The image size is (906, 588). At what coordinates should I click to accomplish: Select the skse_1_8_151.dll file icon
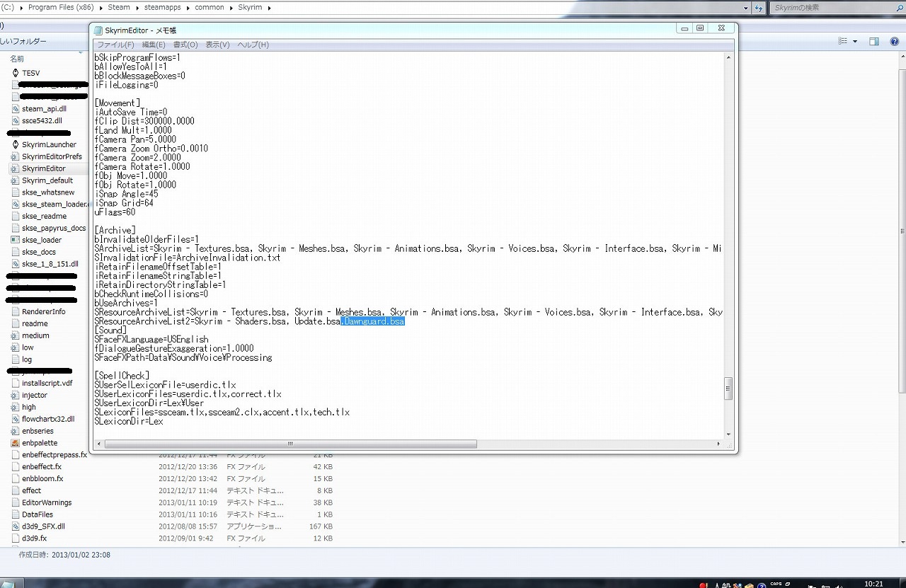coord(16,264)
